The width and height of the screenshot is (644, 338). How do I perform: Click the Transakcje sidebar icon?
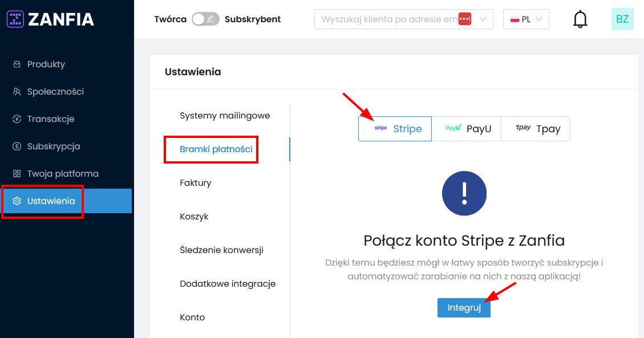[17, 119]
